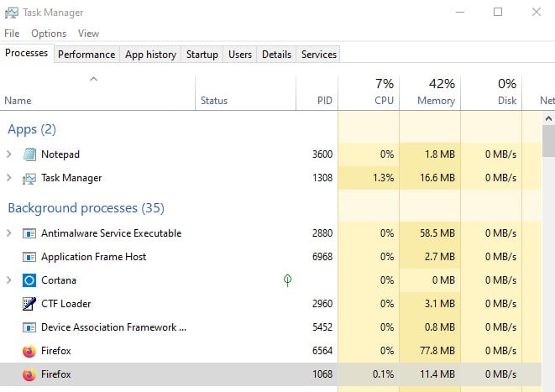Click the 58.5 MB memory value

point(437,233)
